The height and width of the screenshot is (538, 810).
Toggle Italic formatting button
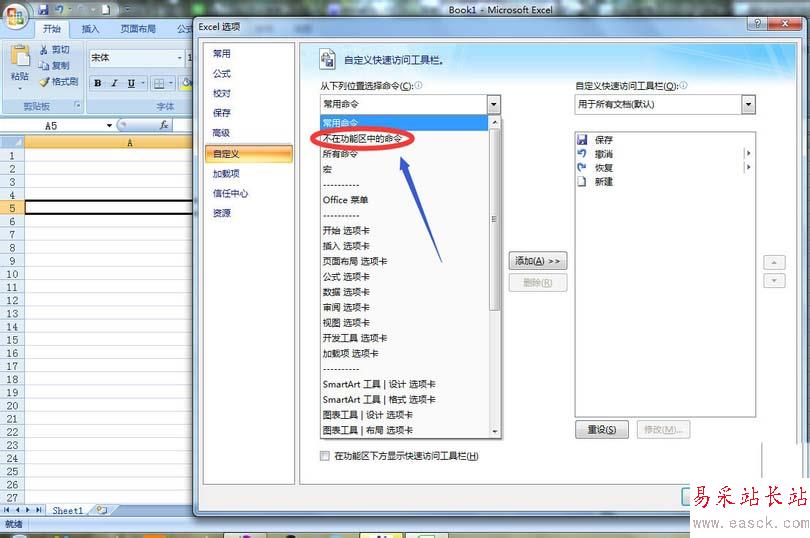click(114, 83)
